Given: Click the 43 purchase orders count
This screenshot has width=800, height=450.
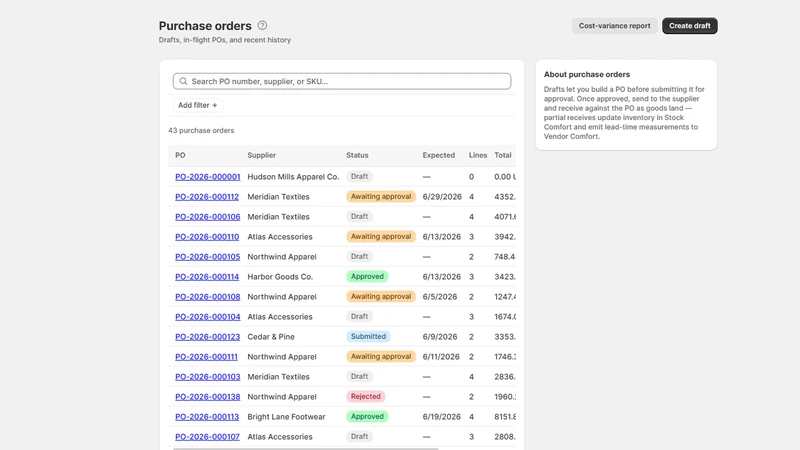Looking at the screenshot, I should click(201, 131).
